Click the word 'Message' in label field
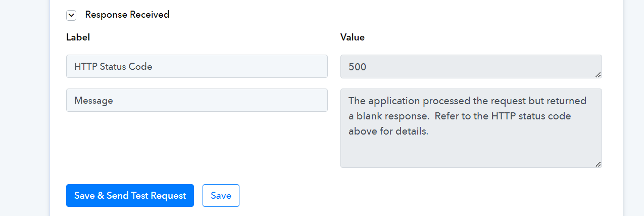 point(93,101)
